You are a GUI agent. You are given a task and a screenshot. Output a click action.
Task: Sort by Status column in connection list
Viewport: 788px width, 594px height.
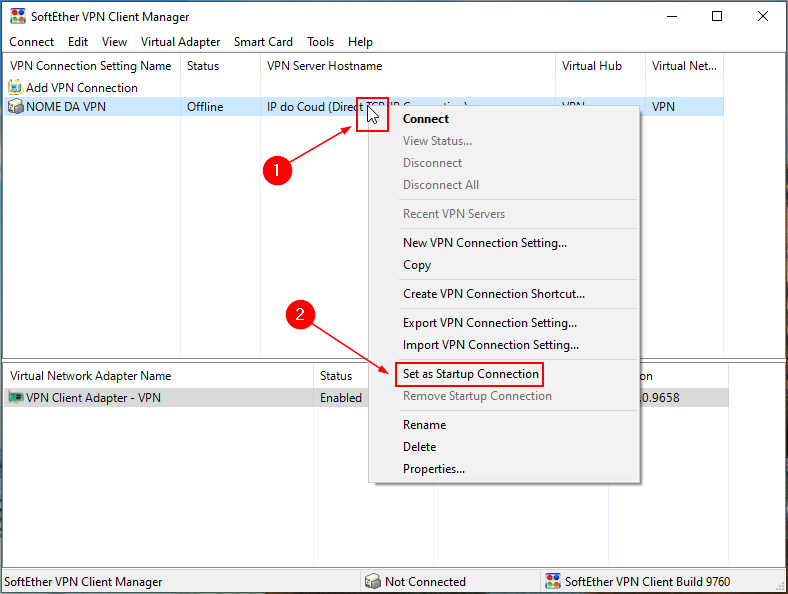click(x=220, y=66)
